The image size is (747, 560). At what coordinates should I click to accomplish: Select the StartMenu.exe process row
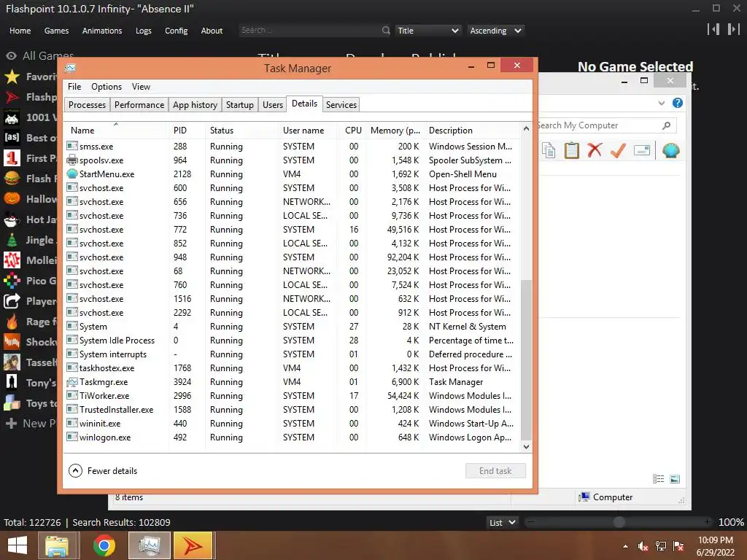292,174
